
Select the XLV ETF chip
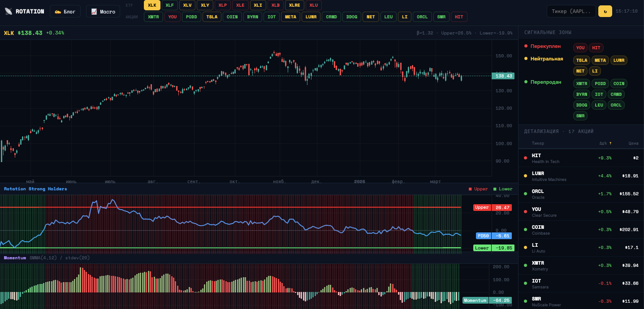pyautogui.click(x=187, y=5)
